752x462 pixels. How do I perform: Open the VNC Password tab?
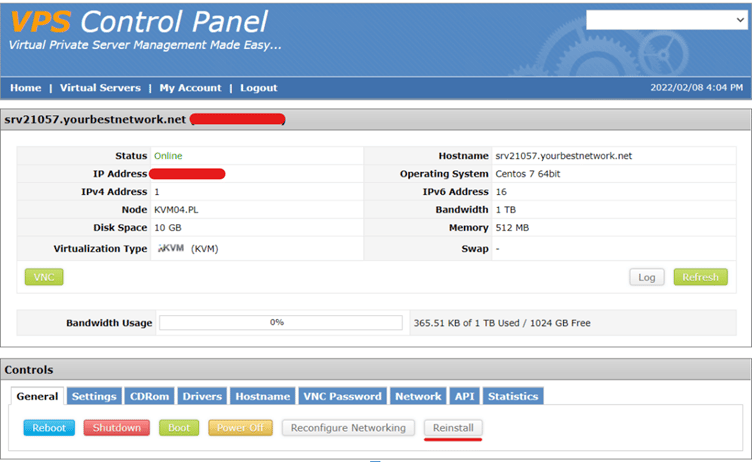pyautogui.click(x=342, y=396)
